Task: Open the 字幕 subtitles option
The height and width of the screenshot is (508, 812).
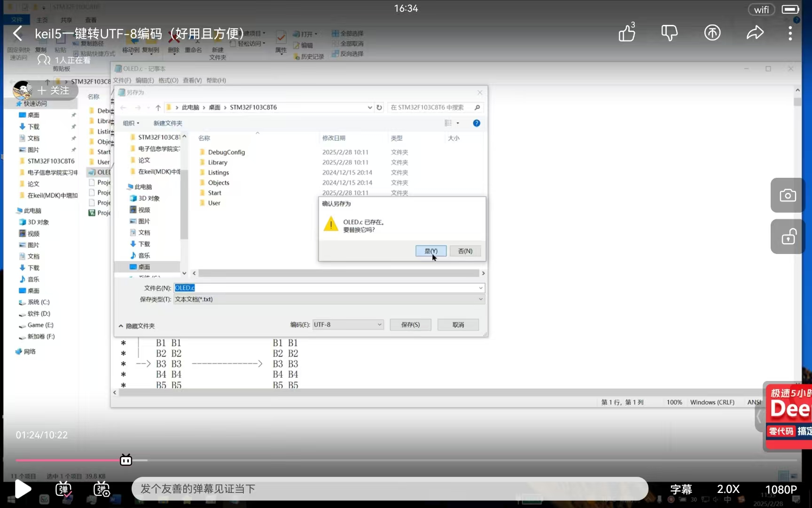Action: coord(681,489)
